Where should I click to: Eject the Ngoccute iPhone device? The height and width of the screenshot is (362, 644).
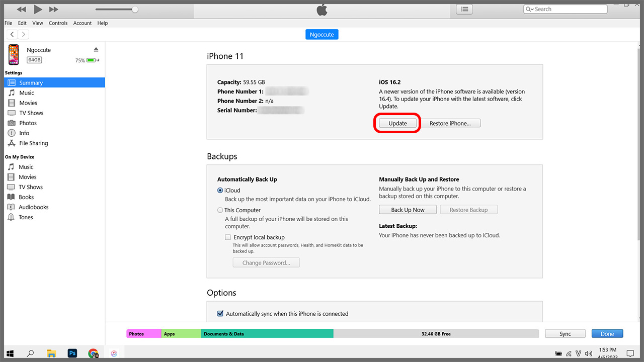pos(96,50)
